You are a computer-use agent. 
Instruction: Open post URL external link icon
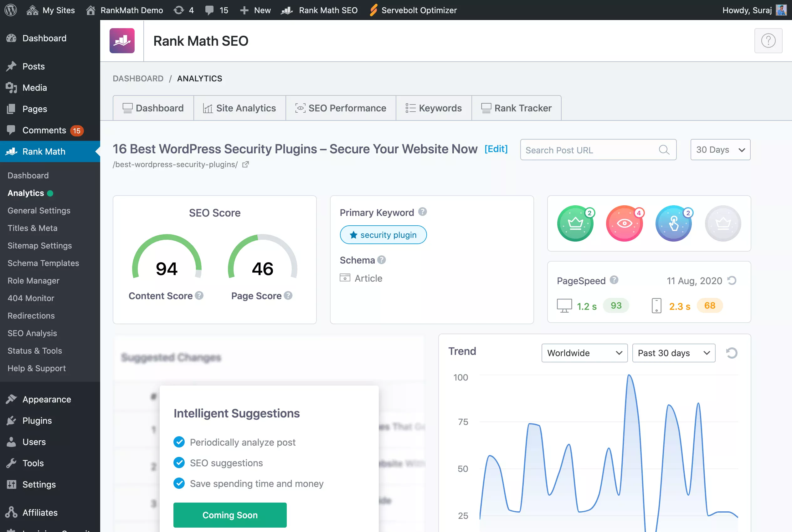[x=245, y=165]
